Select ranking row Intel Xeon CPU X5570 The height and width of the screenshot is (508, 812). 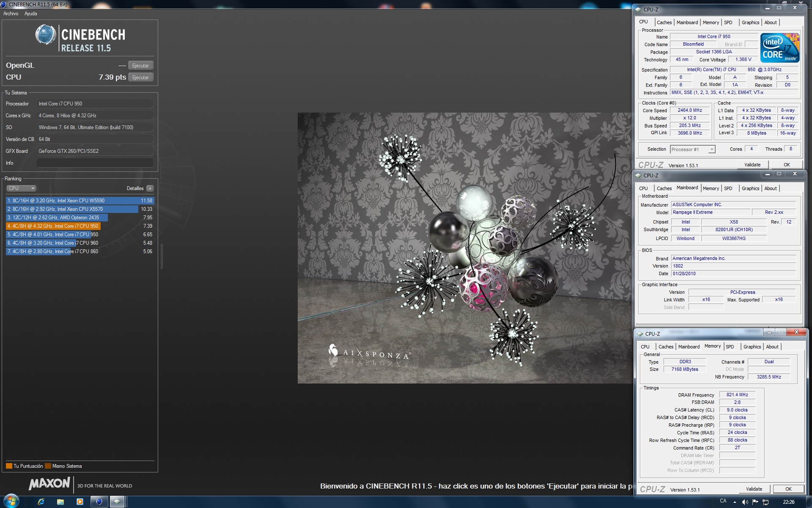(80, 209)
